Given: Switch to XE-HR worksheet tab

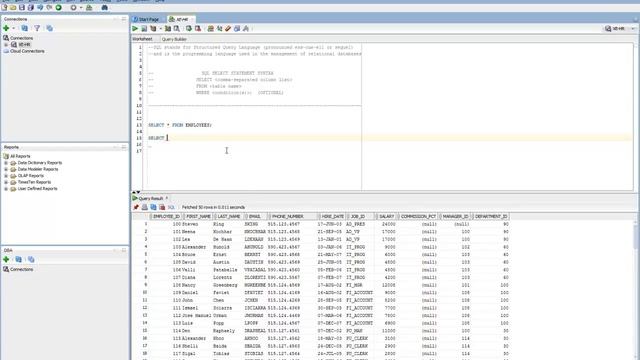Looking at the screenshot, I should coord(181,19).
